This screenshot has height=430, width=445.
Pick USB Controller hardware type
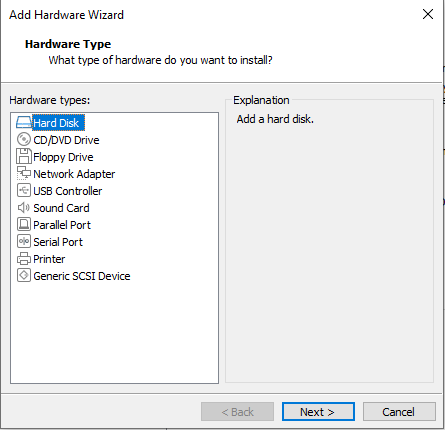point(68,191)
